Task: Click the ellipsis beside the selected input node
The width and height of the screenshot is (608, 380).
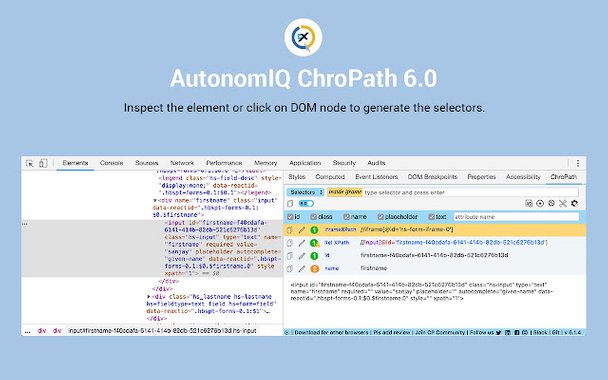Action: [x=25, y=224]
